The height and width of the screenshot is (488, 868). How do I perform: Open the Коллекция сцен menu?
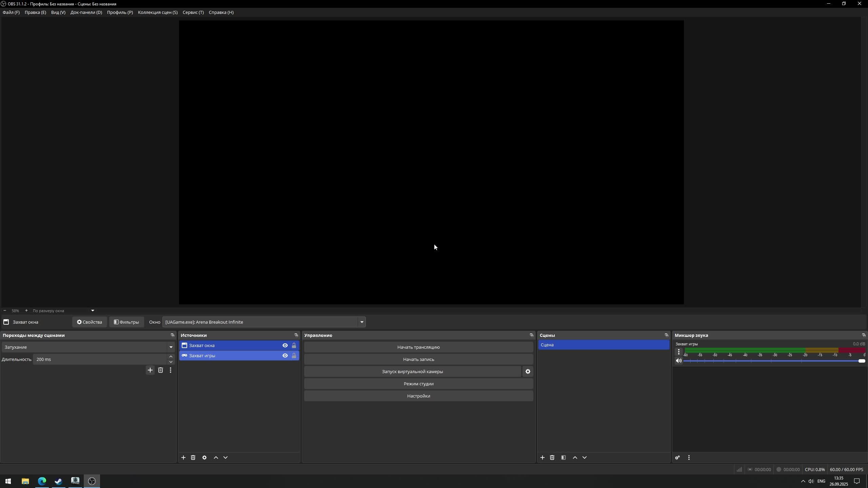point(158,12)
